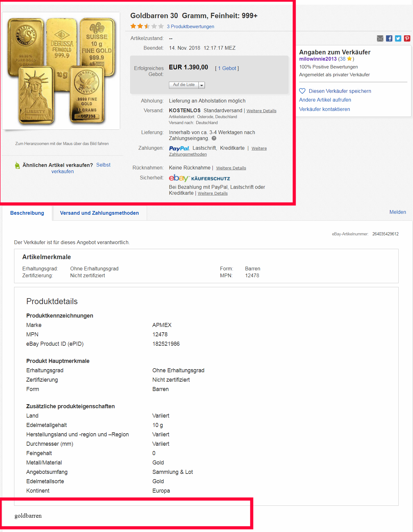Open the 3 Produktbewertungen link
The height and width of the screenshot is (532, 413).
[190, 27]
